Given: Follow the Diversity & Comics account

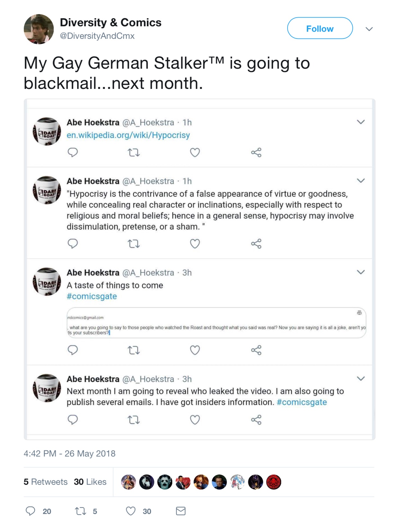Looking at the screenshot, I should pyautogui.click(x=320, y=28).
